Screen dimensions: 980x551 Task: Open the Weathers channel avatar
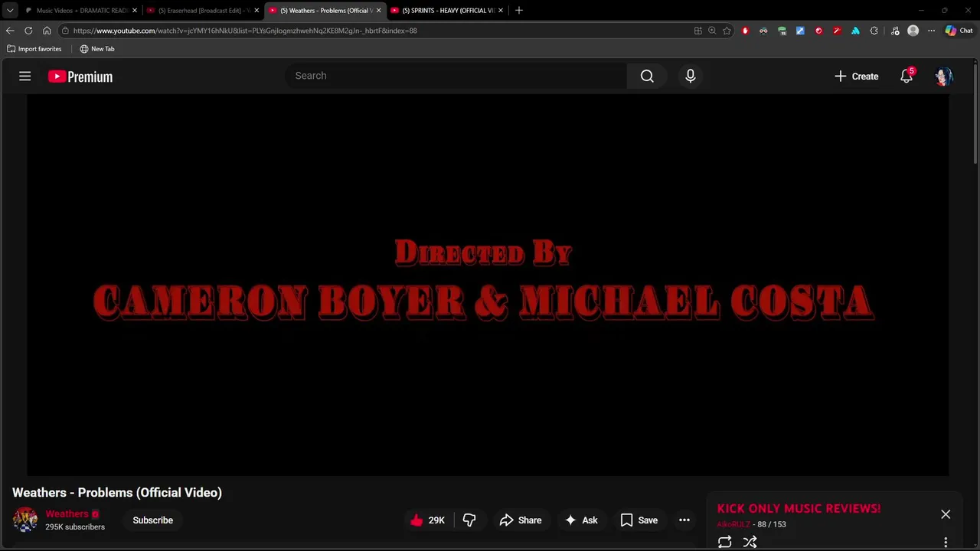tap(25, 520)
